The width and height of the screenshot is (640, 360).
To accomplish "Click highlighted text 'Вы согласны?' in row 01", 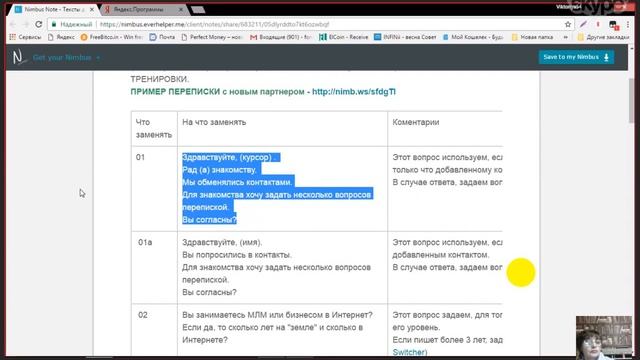I will (x=209, y=220).
